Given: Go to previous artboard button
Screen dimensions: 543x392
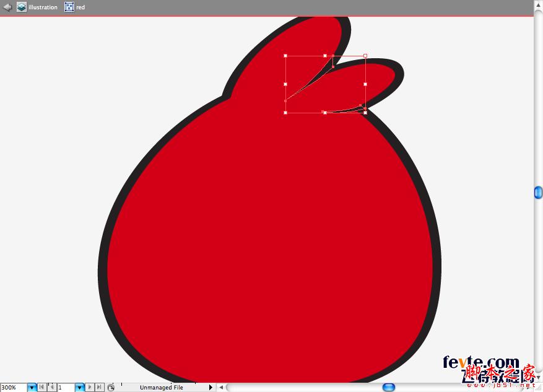Looking at the screenshot, I should point(52,387).
